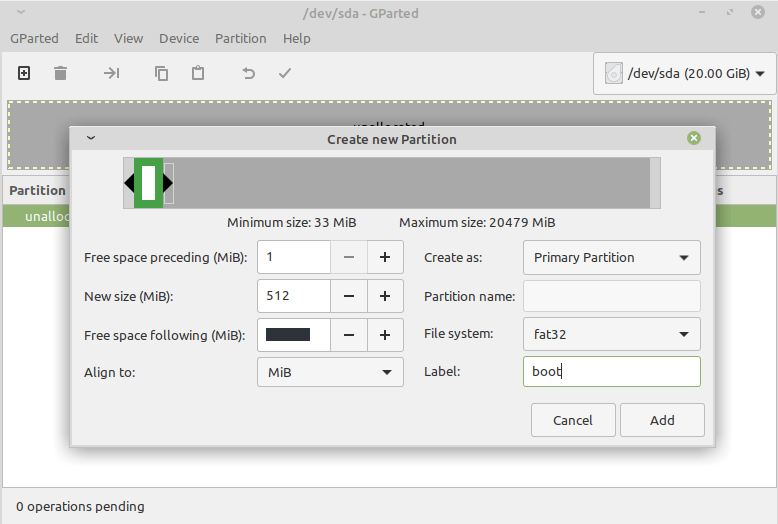778x524 pixels.
Task: Open the File system fat32 dropdown
Action: 611,334
